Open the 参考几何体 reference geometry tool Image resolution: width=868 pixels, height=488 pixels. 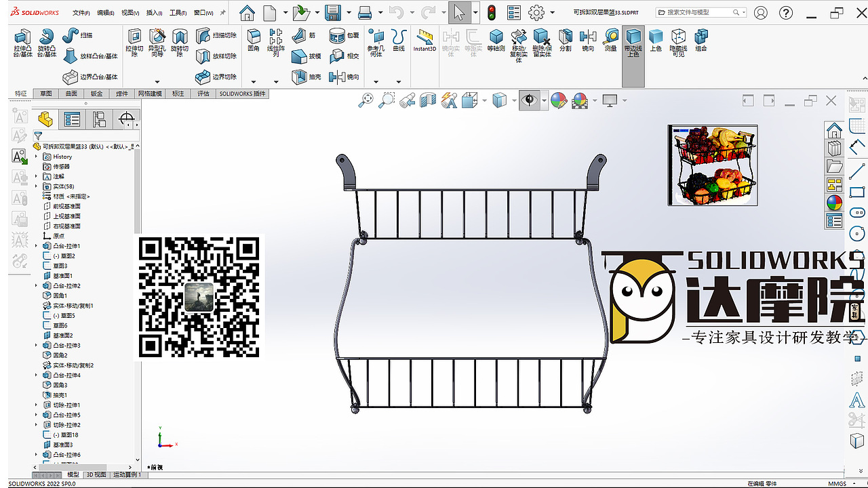376,44
